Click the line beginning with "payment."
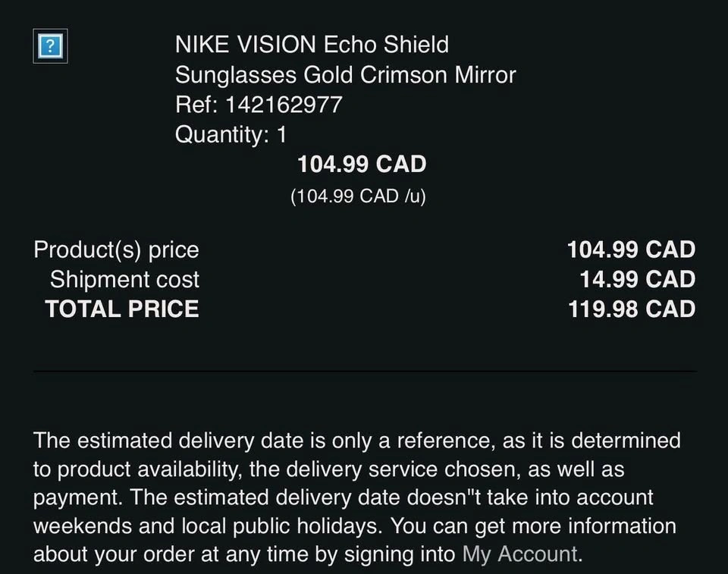Viewport: 728px width, 574px height. [343, 498]
